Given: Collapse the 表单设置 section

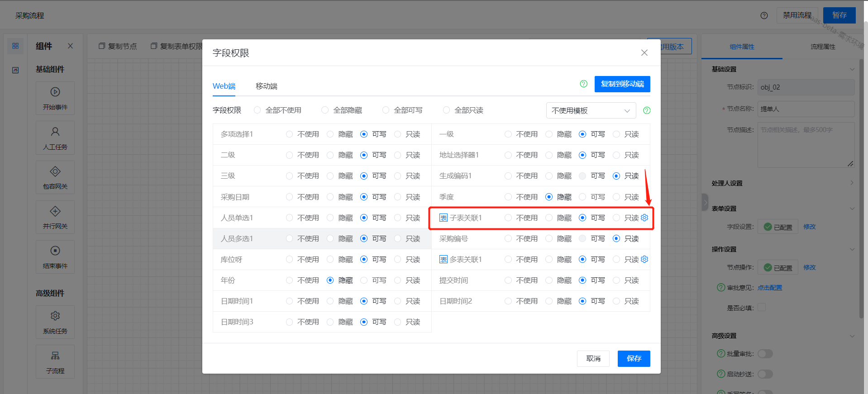Looking at the screenshot, I should coord(852,209).
